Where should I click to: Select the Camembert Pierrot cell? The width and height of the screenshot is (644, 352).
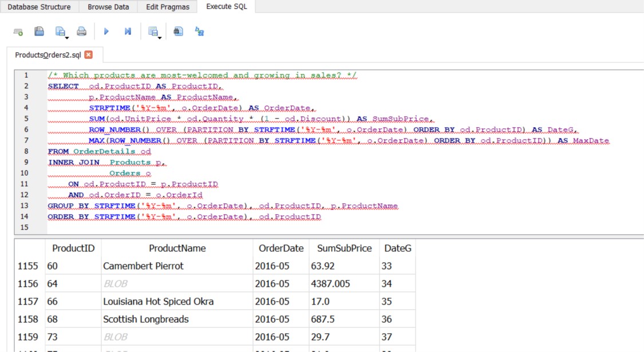pyautogui.click(x=144, y=265)
